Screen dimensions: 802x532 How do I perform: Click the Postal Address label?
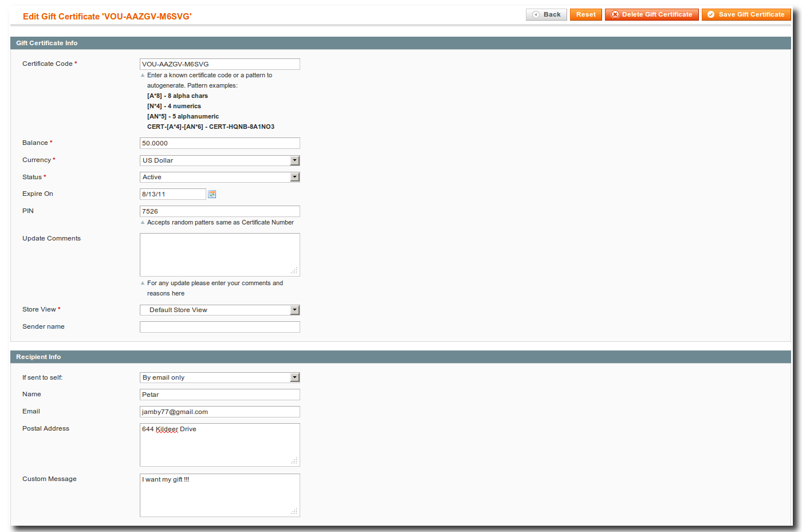pyautogui.click(x=46, y=428)
